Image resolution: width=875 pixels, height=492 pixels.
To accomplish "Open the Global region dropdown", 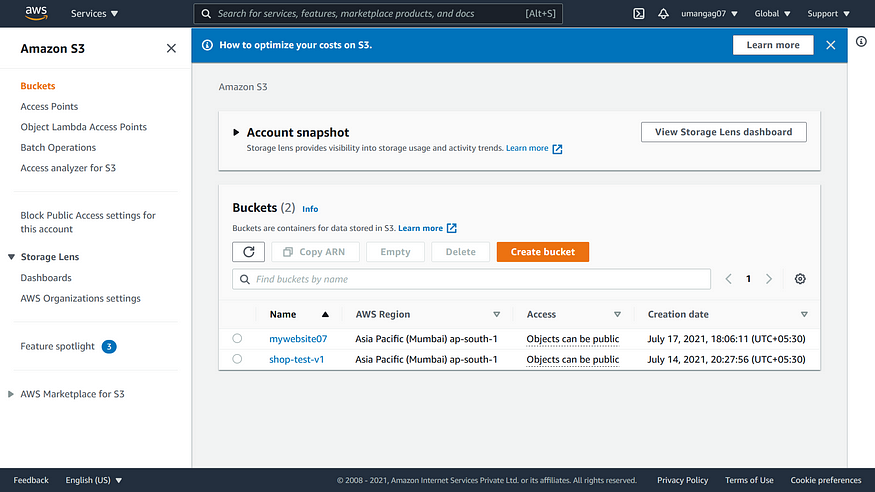I will point(772,13).
